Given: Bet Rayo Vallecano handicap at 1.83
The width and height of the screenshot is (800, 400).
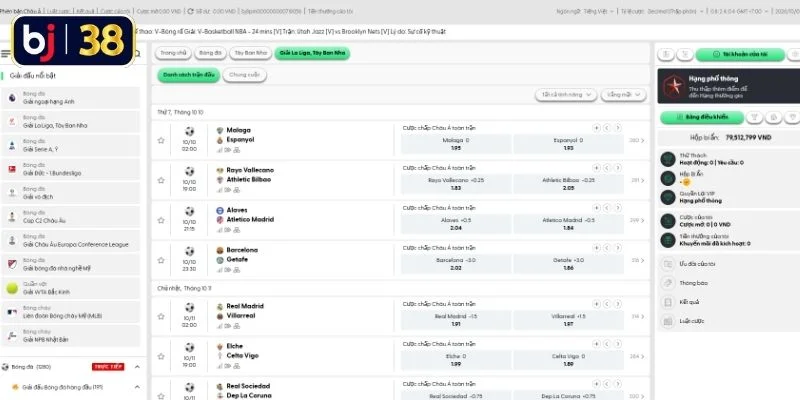Looking at the screenshot, I should (x=456, y=184).
